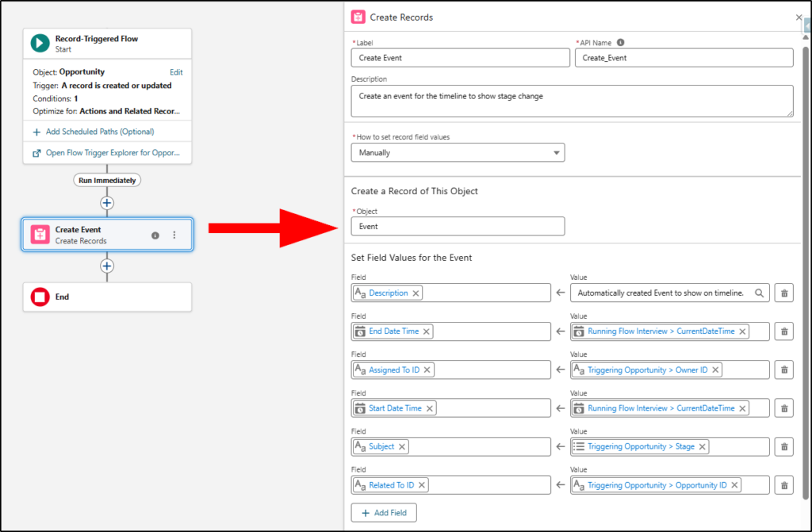Click the Add Field button
812x532 pixels.
(x=384, y=513)
